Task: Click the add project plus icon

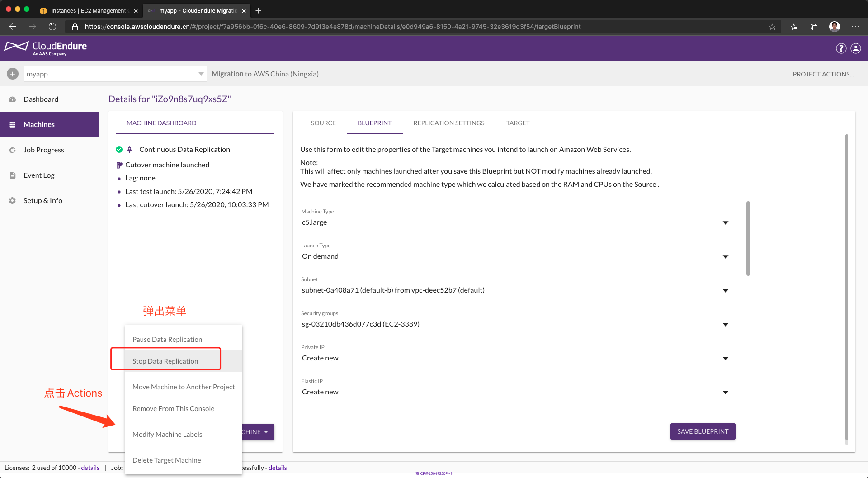Action: [x=13, y=74]
